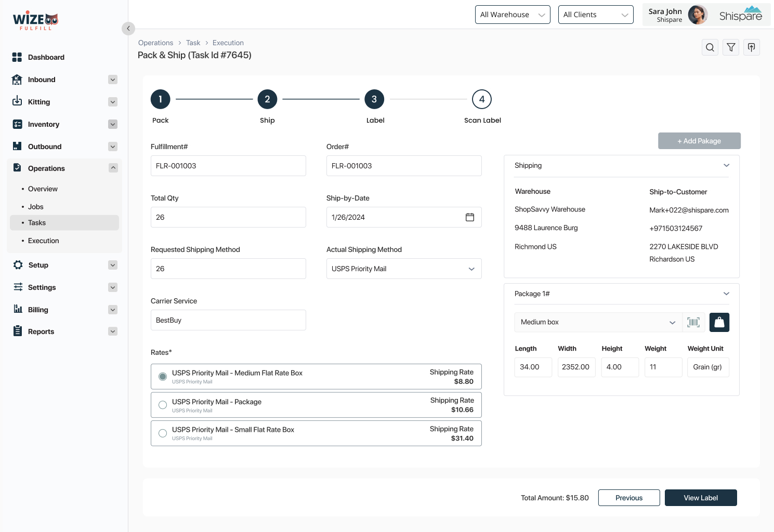Choose USPS Priority Mail Small Flat Rate Box
Viewport: 774px width, 532px height.
tap(163, 433)
